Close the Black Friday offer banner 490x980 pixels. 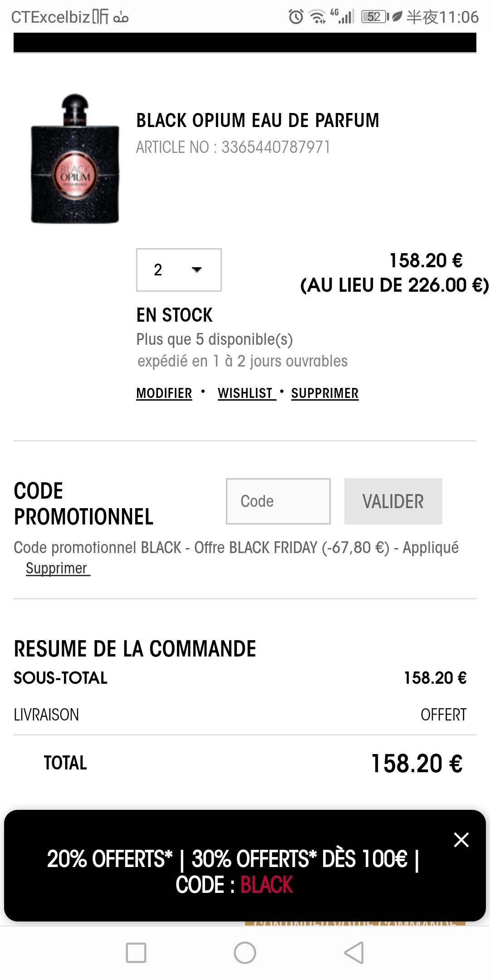(461, 840)
